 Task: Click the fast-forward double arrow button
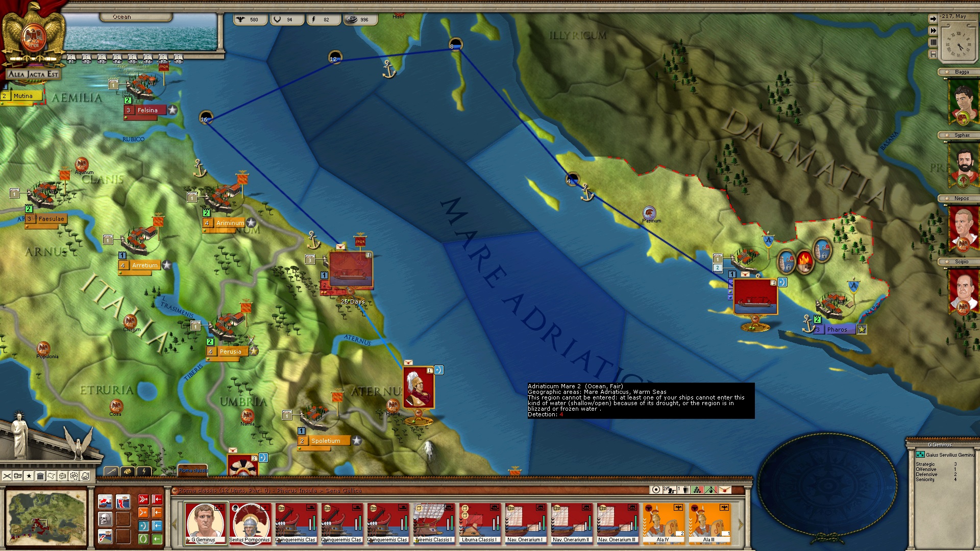point(933,31)
